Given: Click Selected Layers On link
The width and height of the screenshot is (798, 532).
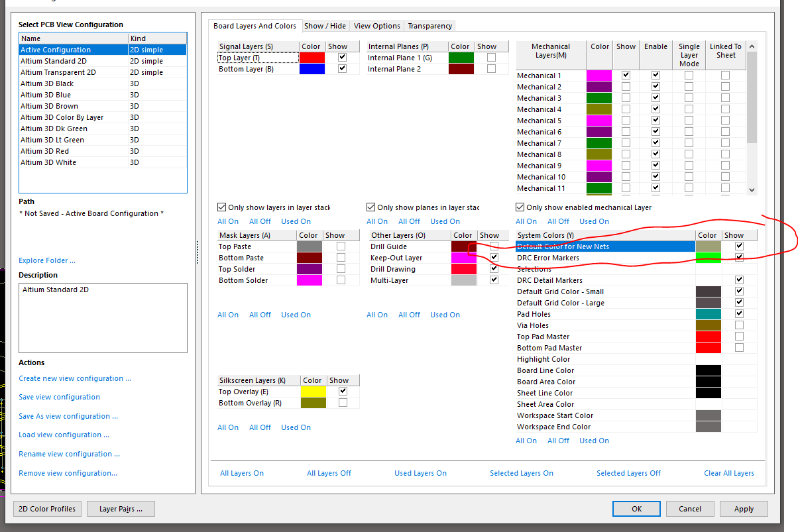Looking at the screenshot, I should point(522,473).
